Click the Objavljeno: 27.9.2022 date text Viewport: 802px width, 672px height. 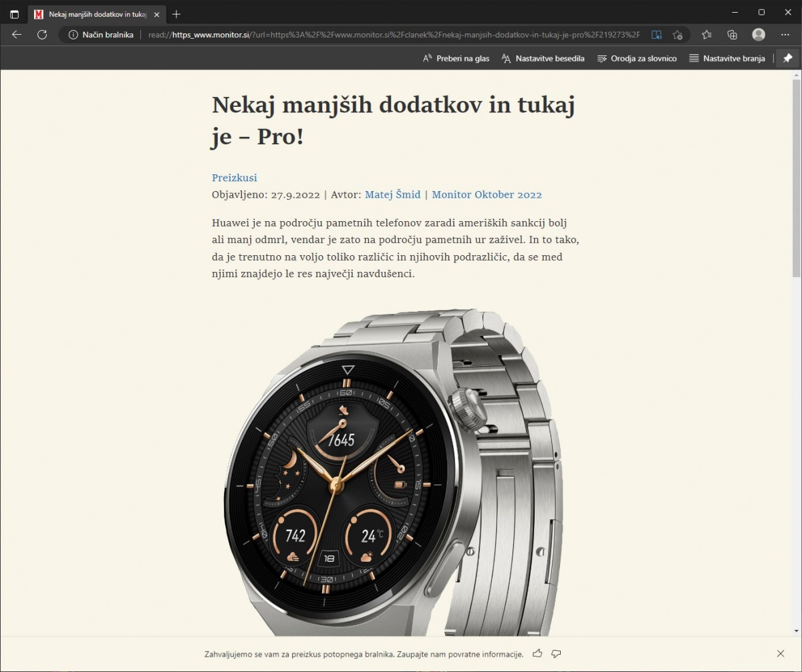[x=266, y=194]
